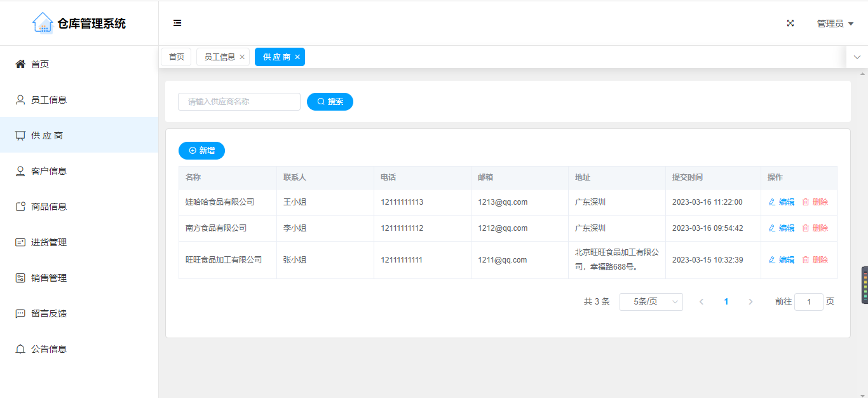
Task: Close the 供应商 tab
Action: click(297, 57)
